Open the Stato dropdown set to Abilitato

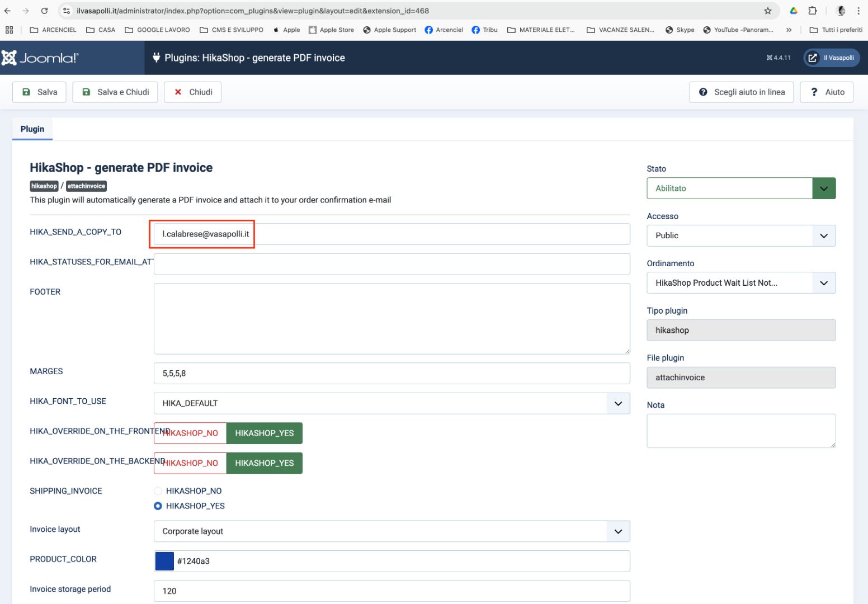coord(741,188)
